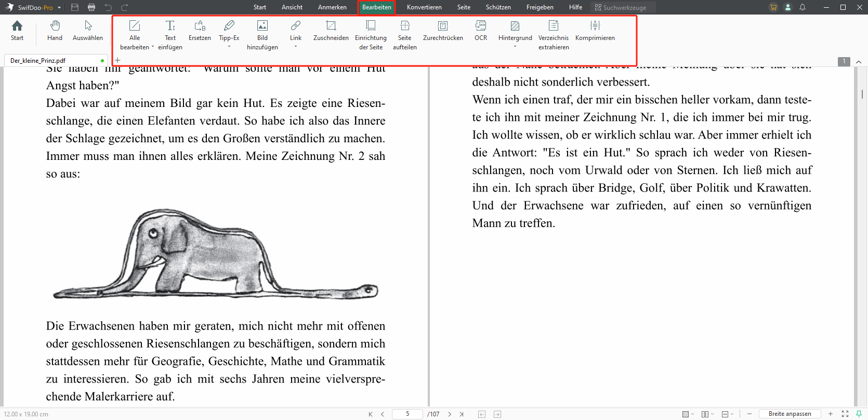Open the Anmerken tab
The height and width of the screenshot is (420, 868).
tap(332, 7)
